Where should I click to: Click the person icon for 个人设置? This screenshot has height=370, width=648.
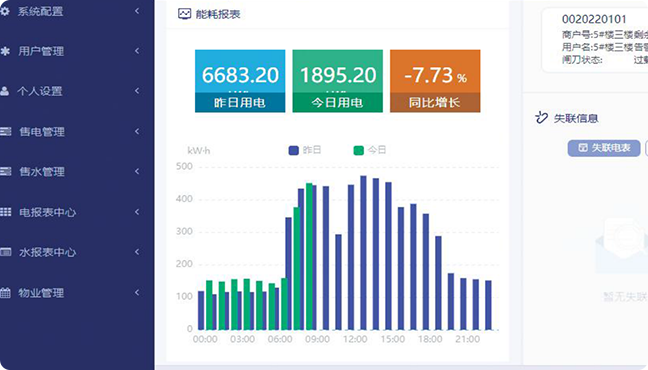click(x=5, y=91)
